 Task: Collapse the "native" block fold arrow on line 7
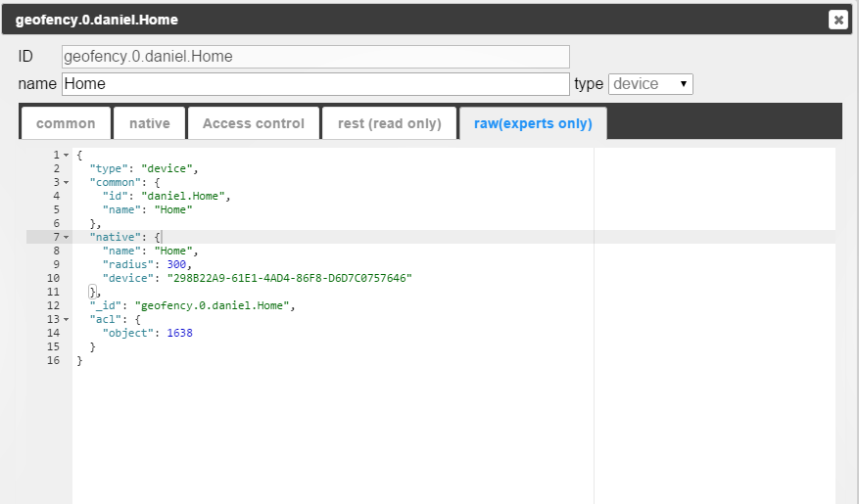click(67, 238)
